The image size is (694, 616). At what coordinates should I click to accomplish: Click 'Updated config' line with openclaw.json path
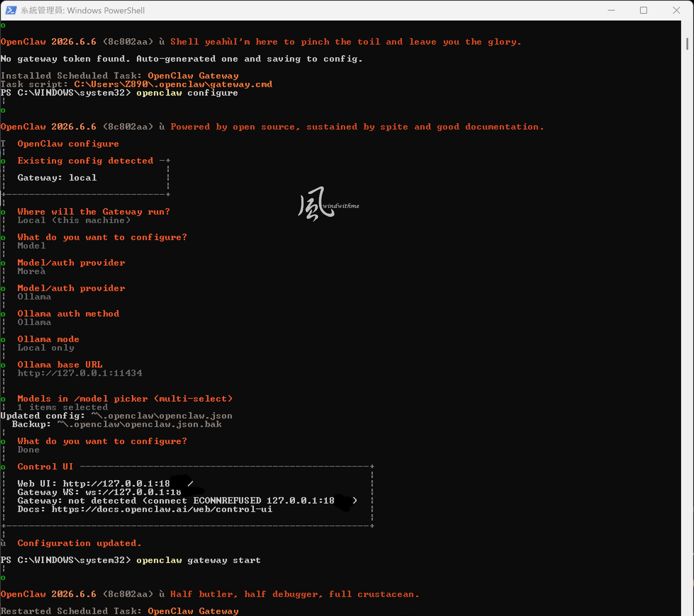click(x=117, y=416)
